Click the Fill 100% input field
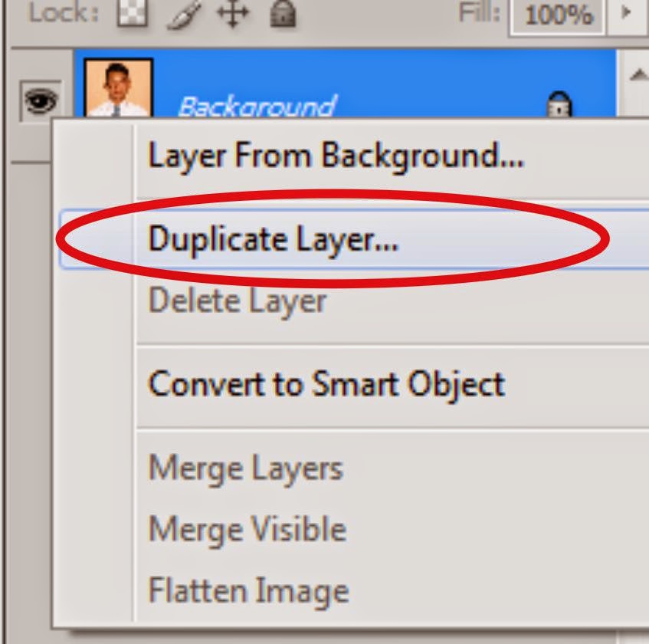This screenshot has height=644, width=649. tap(558, 16)
